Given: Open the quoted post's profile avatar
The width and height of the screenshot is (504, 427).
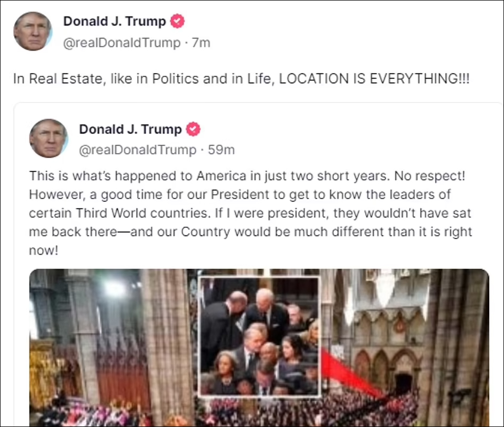Looking at the screenshot, I should pos(49,138).
